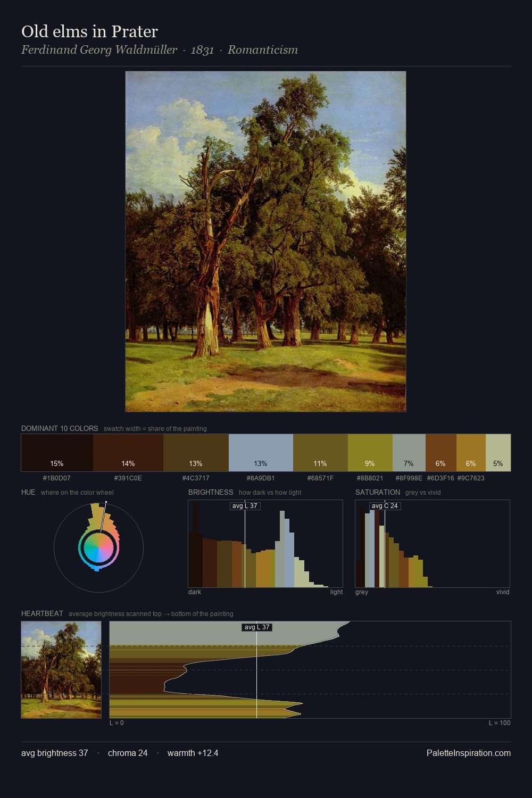Click 'grey vs vivid' caption
This screenshot has height=798, width=532.
click(423, 493)
